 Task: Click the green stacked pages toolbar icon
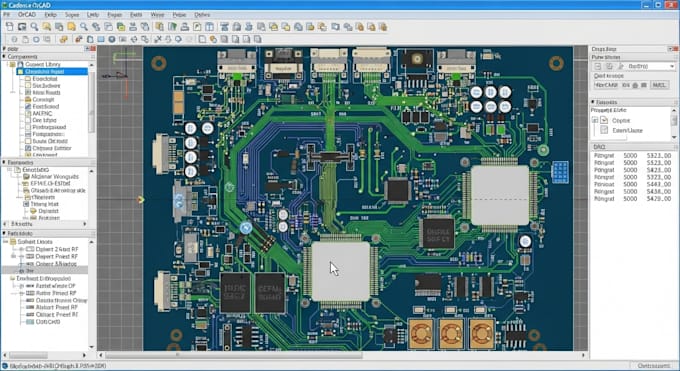[121, 27]
